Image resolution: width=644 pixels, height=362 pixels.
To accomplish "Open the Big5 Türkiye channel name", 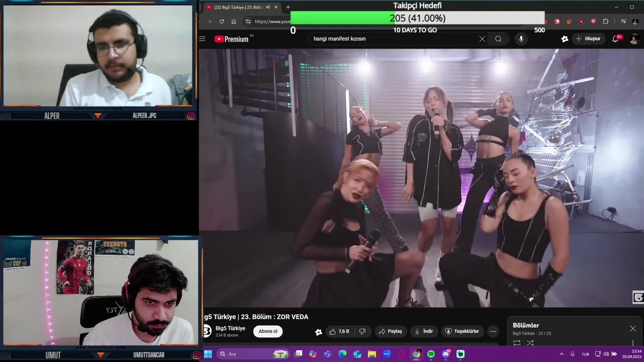I will point(230,328).
